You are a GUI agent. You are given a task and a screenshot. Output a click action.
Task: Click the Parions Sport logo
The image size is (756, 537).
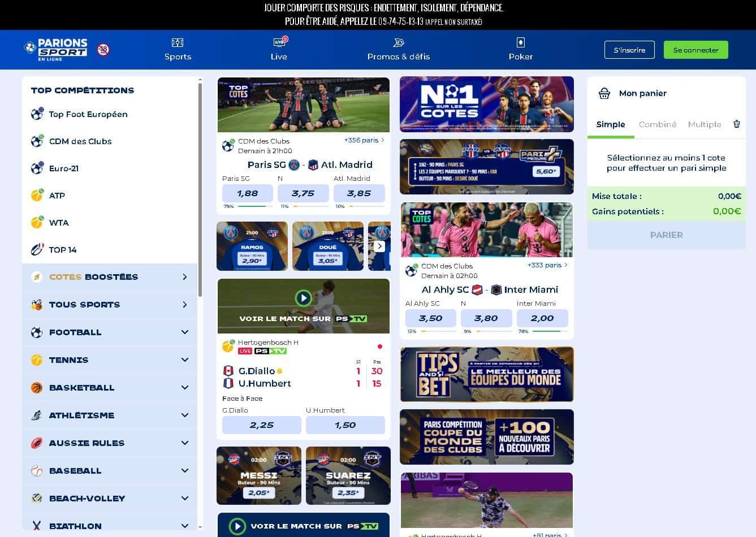[x=56, y=50]
